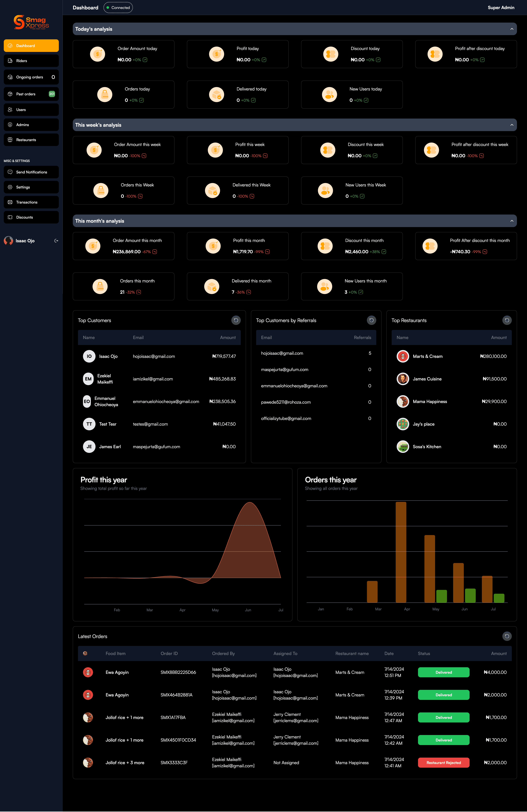The image size is (527, 812).
Task: Refresh the Top Customers by Referrals list
Action: (x=371, y=320)
